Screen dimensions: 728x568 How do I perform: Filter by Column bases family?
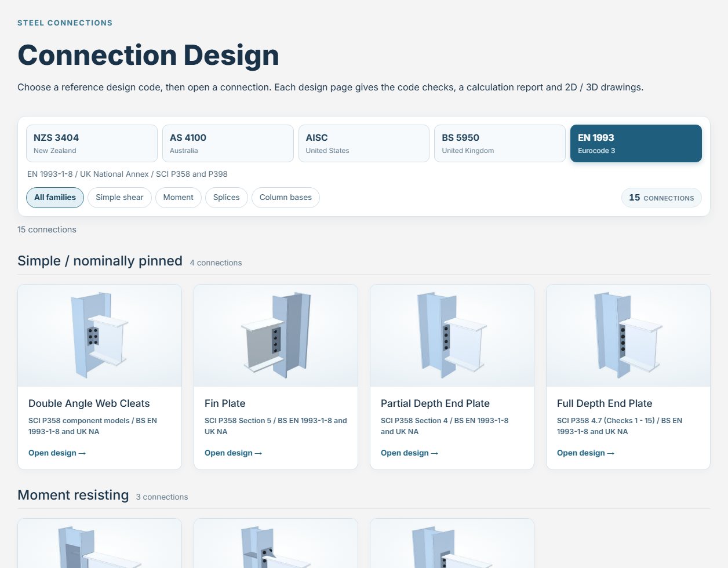(286, 198)
